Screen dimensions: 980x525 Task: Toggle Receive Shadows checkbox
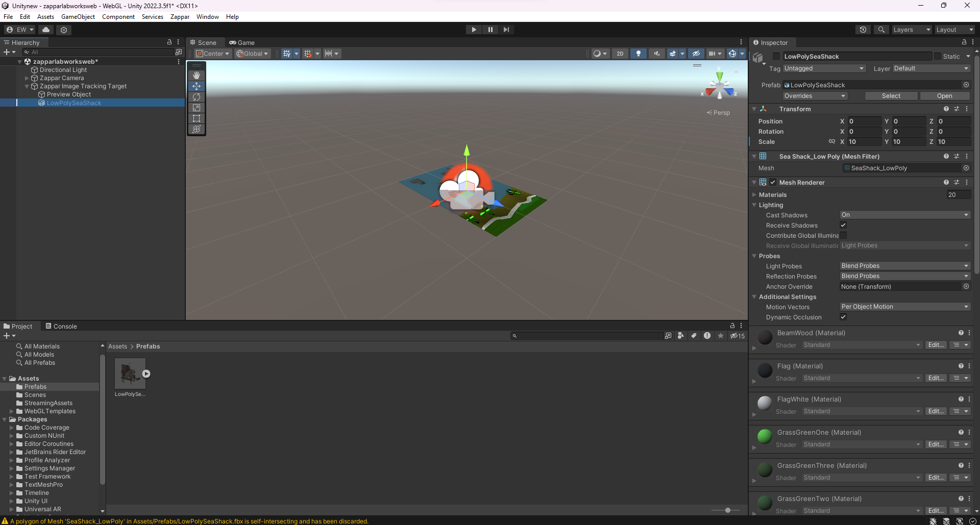pyautogui.click(x=843, y=225)
